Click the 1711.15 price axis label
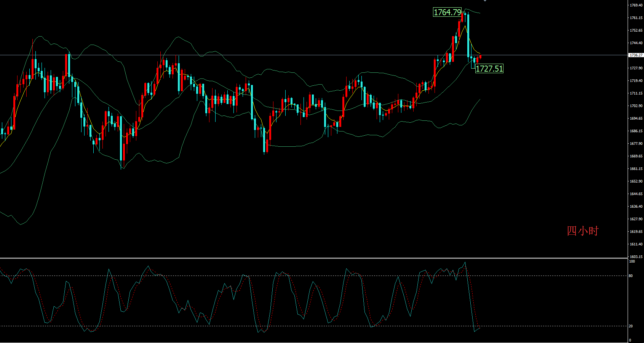The width and height of the screenshot is (644, 343). click(636, 93)
